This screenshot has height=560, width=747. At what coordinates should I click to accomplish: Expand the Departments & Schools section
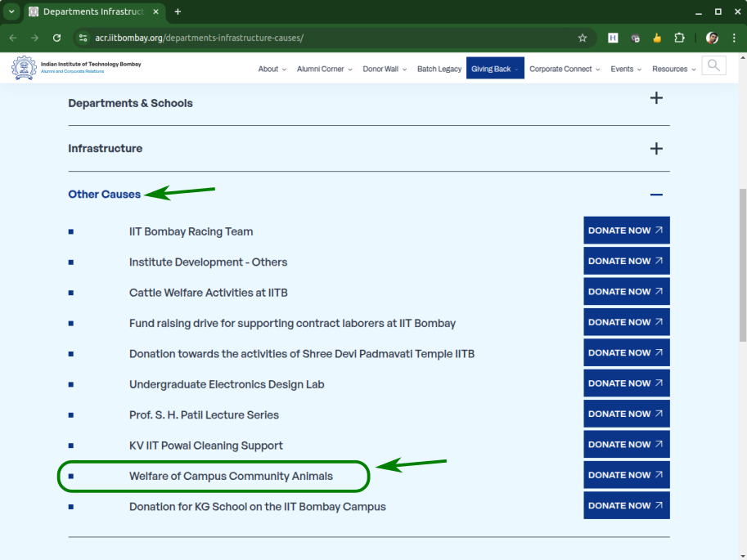coord(655,99)
